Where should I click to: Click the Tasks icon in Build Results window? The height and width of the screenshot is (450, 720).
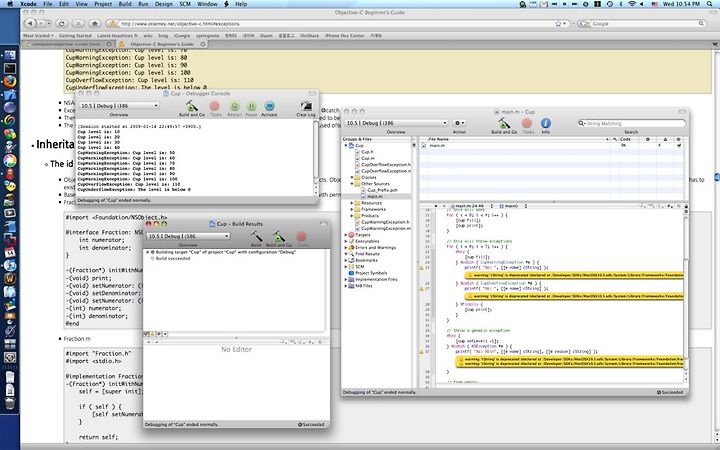pos(302,238)
